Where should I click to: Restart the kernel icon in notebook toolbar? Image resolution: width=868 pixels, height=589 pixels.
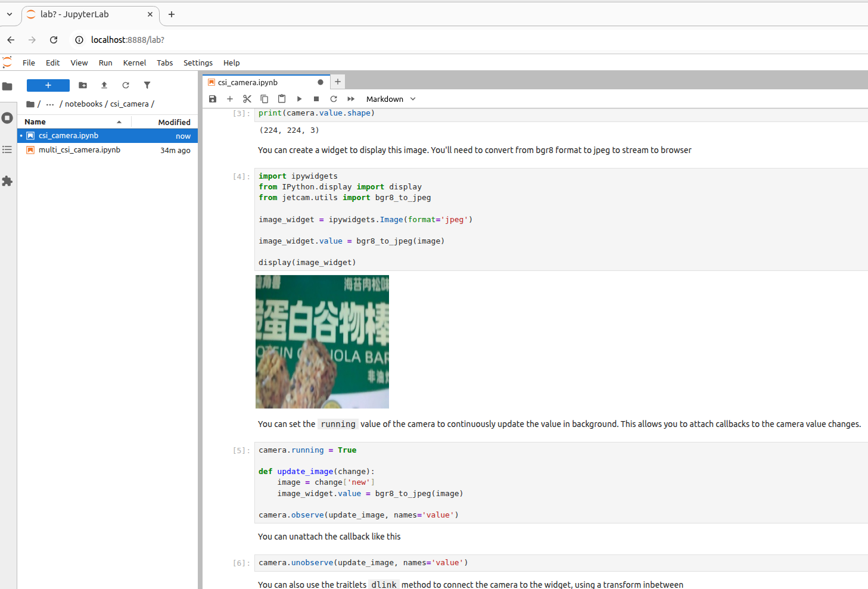(x=334, y=99)
